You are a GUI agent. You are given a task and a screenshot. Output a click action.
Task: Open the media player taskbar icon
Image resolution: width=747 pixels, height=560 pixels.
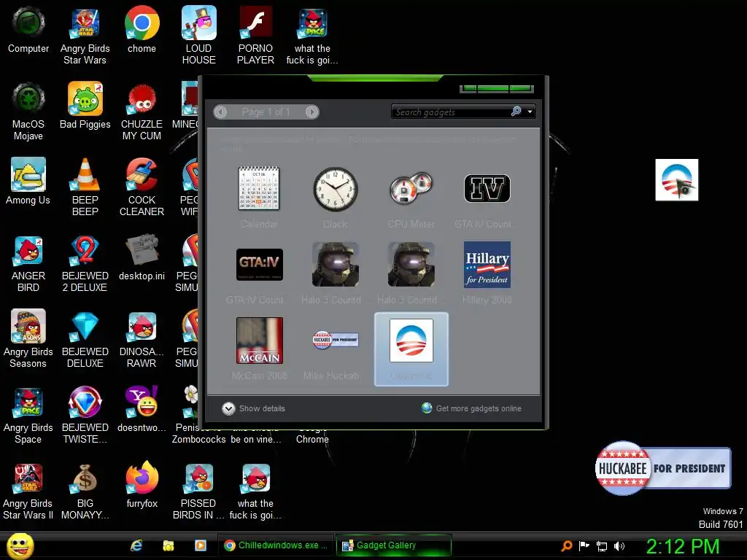click(x=201, y=545)
